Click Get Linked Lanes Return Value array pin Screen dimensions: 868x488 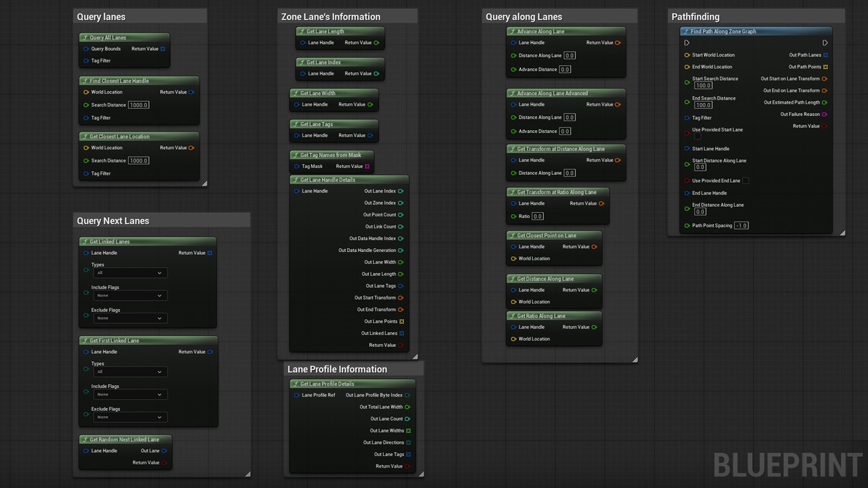210,253
